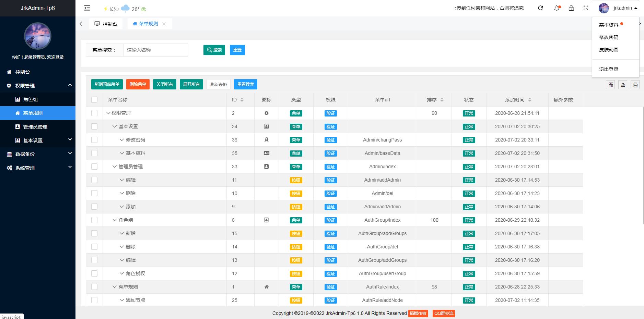
Task: Click the export table icon
Action: pyautogui.click(x=623, y=85)
